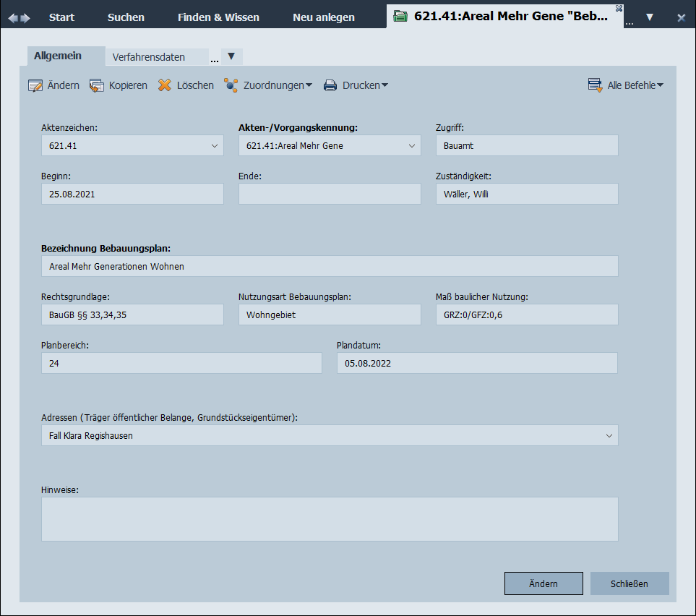Image resolution: width=696 pixels, height=616 pixels.
Task: Navigate back with the left arrow
Action: point(13,17)
